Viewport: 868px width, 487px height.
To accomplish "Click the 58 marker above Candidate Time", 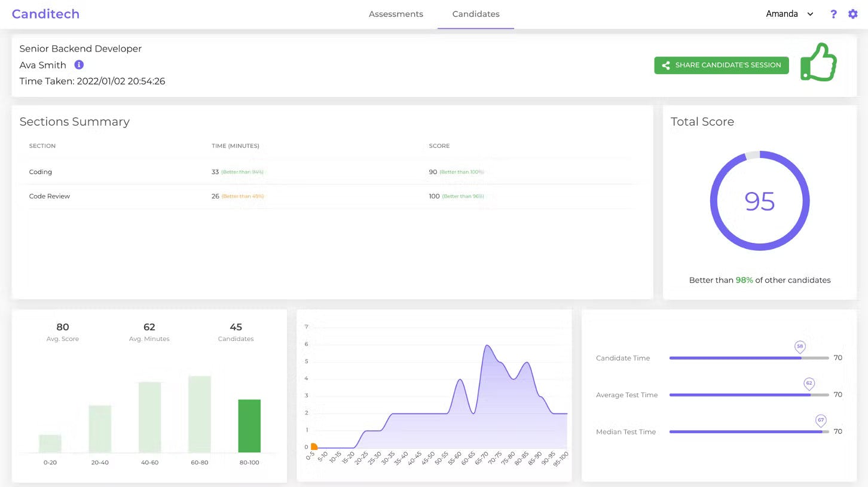I will pyautogui.click(x=800, y=347).
